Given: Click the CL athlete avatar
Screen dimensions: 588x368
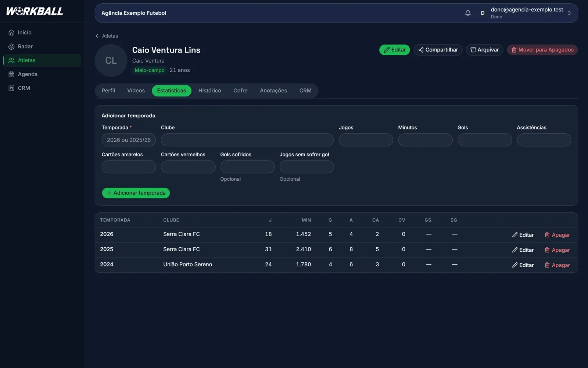Looking at the screenshot, I should [x=111, y=60].
